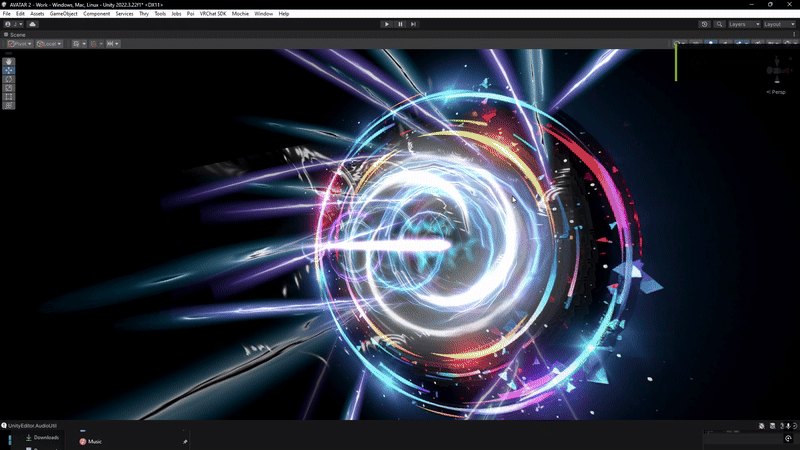Toggle the 2D view button in Scene toolbar

tap(696, 44)
